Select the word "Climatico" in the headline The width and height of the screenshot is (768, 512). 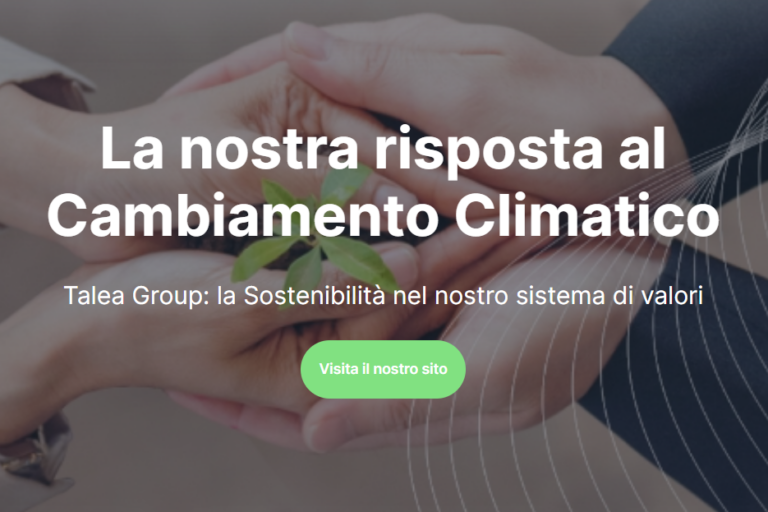click(588, 214)
